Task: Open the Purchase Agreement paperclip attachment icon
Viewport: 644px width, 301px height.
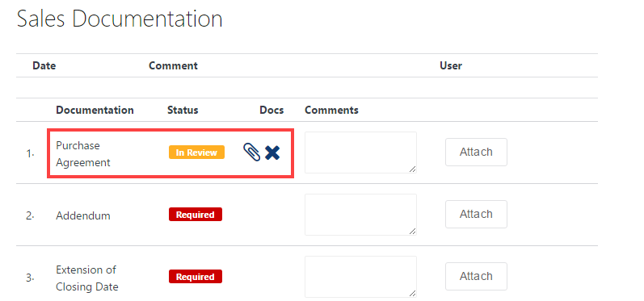Action: 252,153
